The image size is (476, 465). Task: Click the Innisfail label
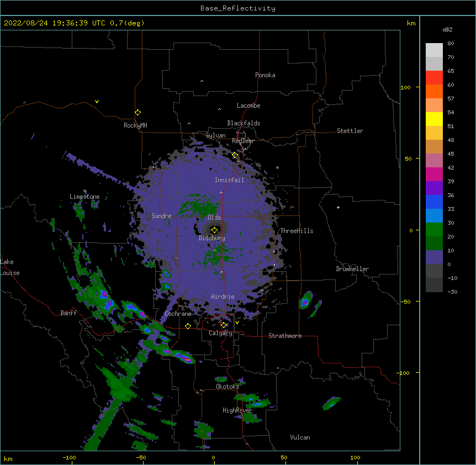click(x=229, y=180)
